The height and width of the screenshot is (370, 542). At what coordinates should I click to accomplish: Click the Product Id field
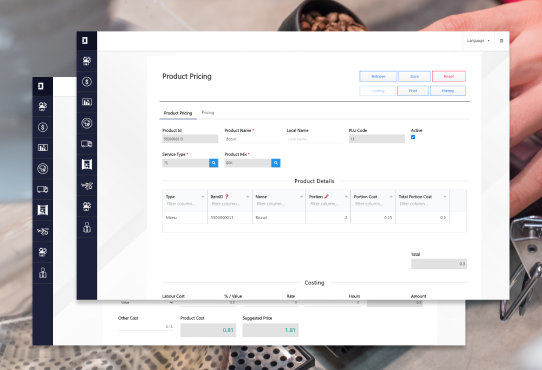[x=190, y=139]
